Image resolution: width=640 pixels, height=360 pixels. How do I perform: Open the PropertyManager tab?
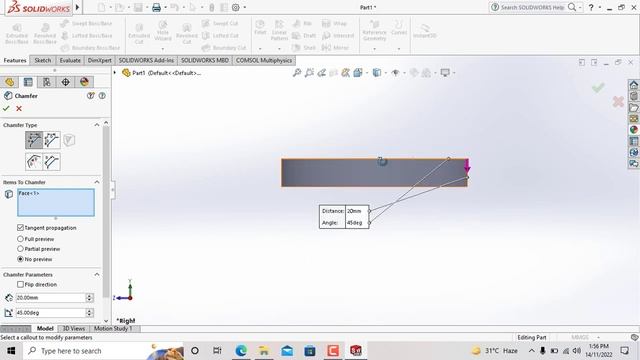coord(28,82)
